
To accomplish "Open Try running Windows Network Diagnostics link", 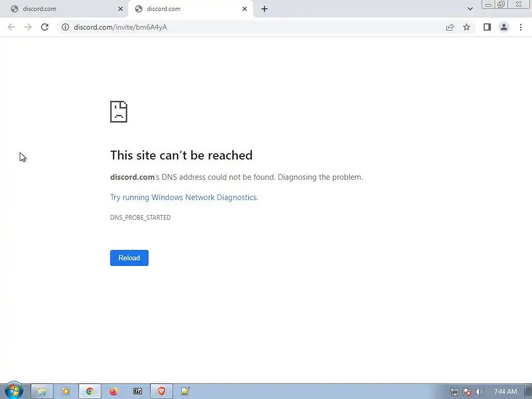I will (x=184, y=197).
